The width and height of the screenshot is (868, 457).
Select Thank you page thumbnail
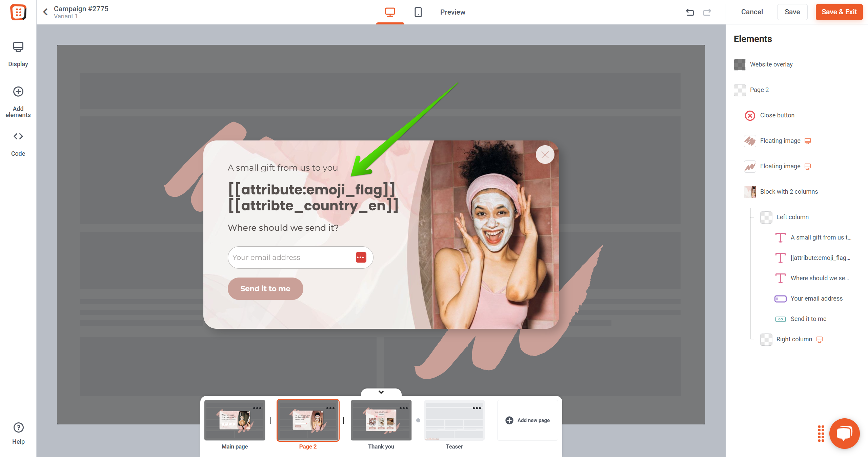tap(381, 420)
